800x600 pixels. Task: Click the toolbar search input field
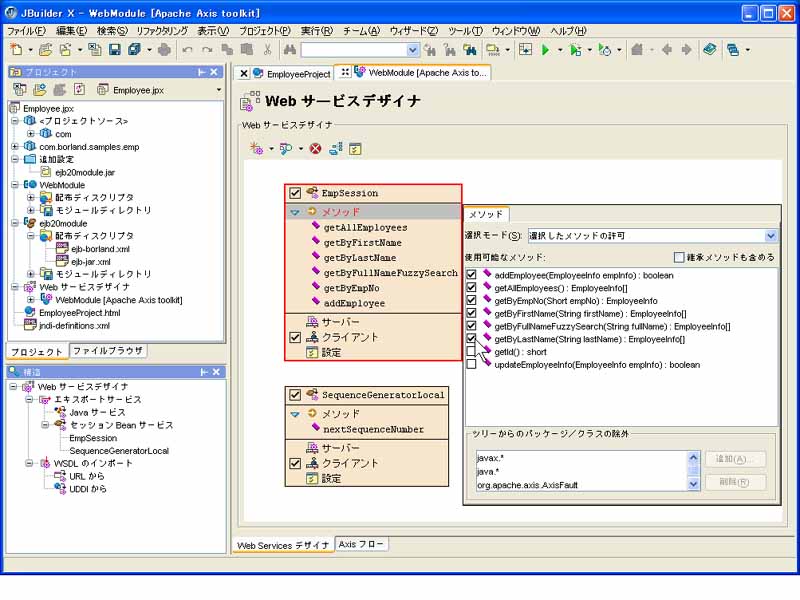point(354,50)
